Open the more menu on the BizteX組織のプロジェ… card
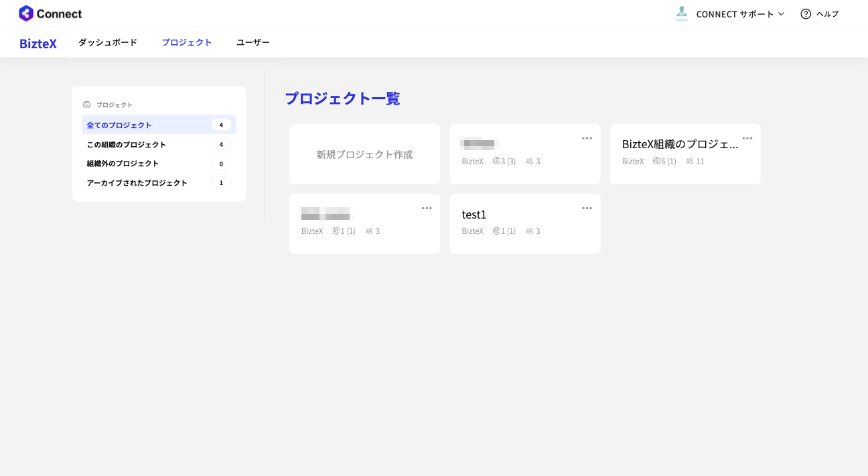The width and height of the screenshot is (868, 476). 747,138
